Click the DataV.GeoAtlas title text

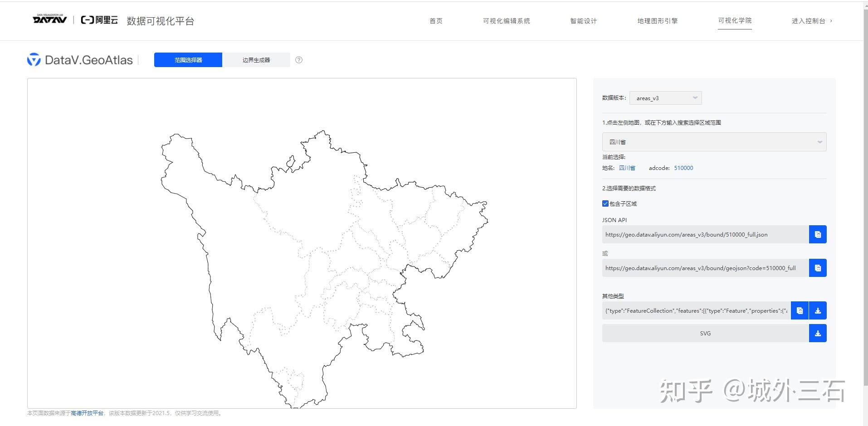89,60
